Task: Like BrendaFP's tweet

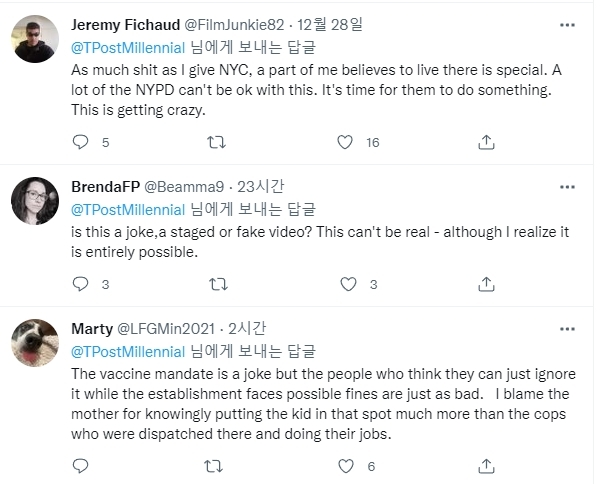Action: click(x=347, y=285)
